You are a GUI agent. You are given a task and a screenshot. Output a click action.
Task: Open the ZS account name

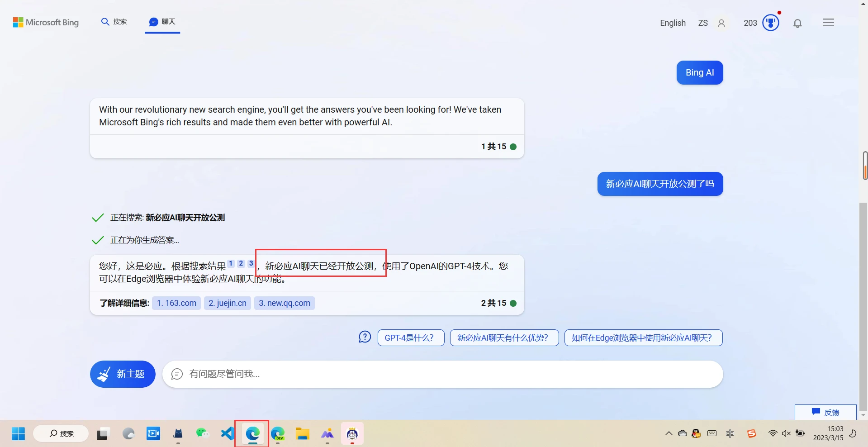coord(703,23)
